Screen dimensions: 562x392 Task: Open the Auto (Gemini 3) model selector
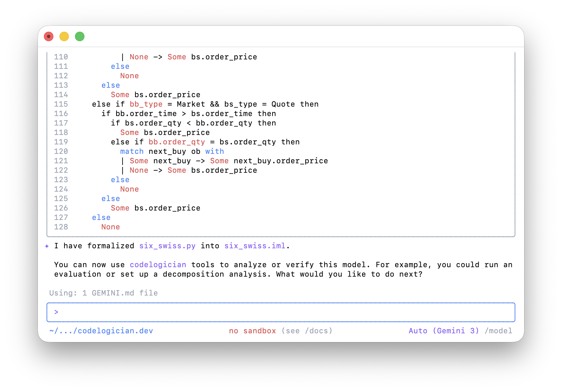click(443, 331)
